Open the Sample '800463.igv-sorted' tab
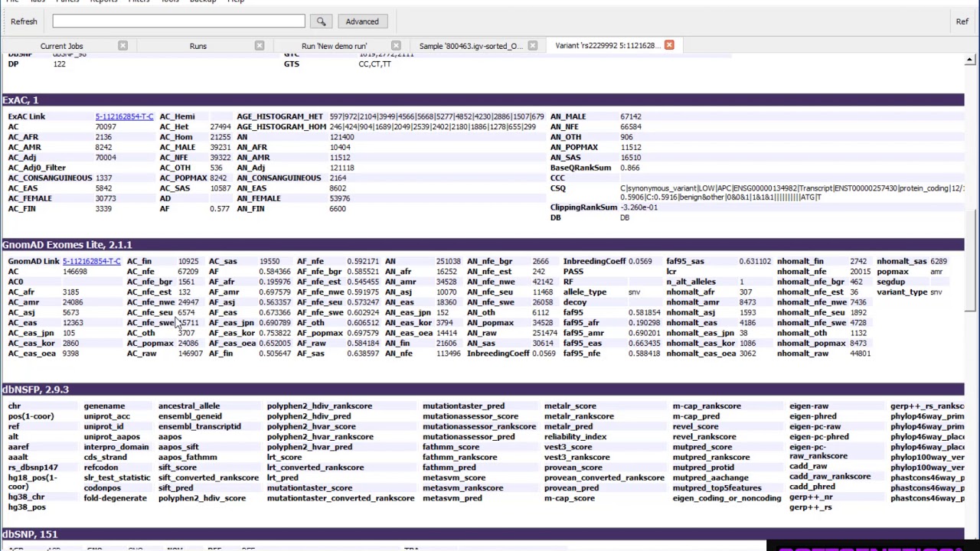The width and height of the screenshot is (980, 551). pyautogui.click(x=471, y=46)
